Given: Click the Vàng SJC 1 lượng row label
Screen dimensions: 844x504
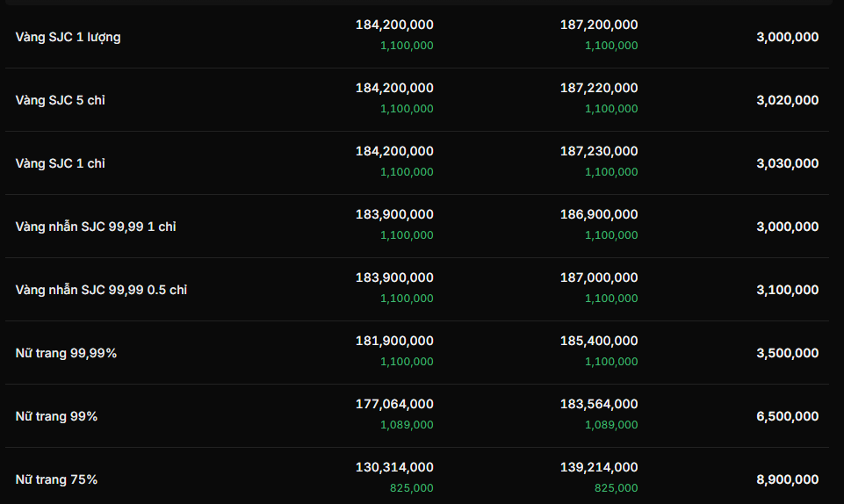Looking at the screenshot, I should pos(68,37).
